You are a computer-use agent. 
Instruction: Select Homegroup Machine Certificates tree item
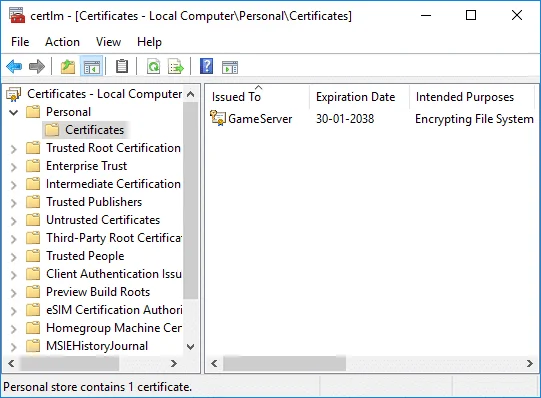(x=114, y=328)
